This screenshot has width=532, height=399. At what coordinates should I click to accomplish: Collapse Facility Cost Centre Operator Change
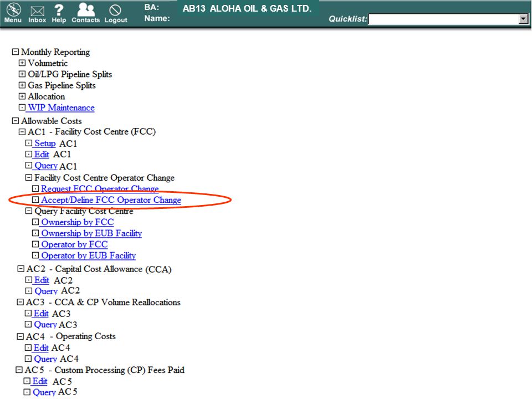(29, 177)
